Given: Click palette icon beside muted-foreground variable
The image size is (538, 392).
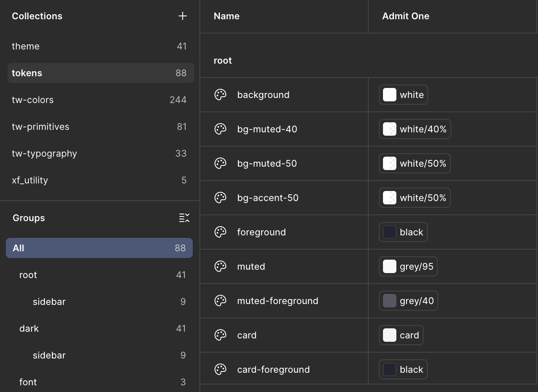Looking at the screenshot, I should click(x=220, y=301).
